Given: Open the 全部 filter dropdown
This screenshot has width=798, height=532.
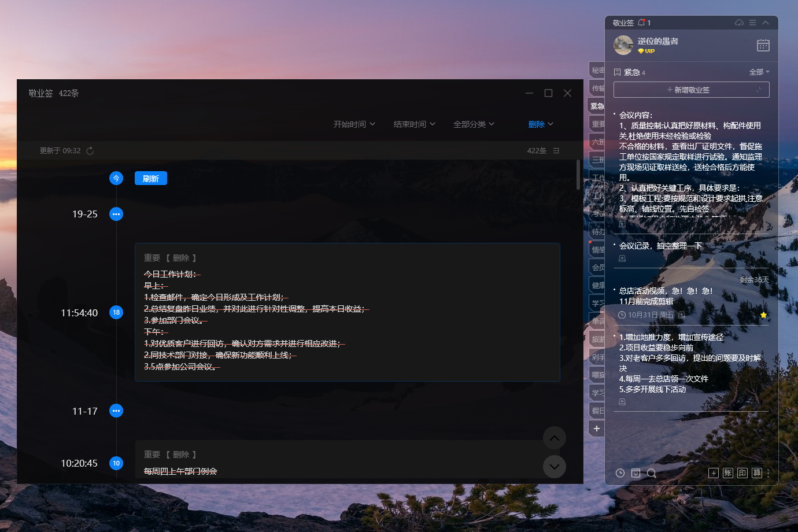Looking at the screenshot, I should 759,72.
